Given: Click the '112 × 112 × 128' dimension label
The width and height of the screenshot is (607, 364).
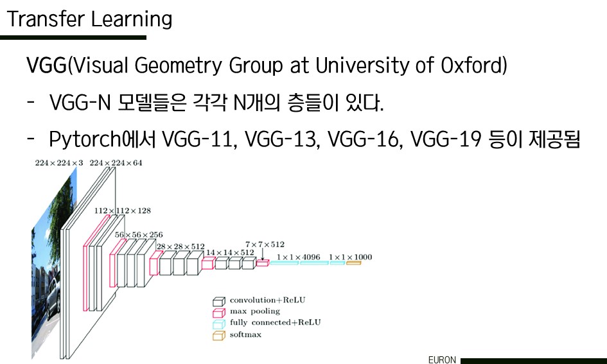Looking at the screenshot, I should tap(122, 211).
